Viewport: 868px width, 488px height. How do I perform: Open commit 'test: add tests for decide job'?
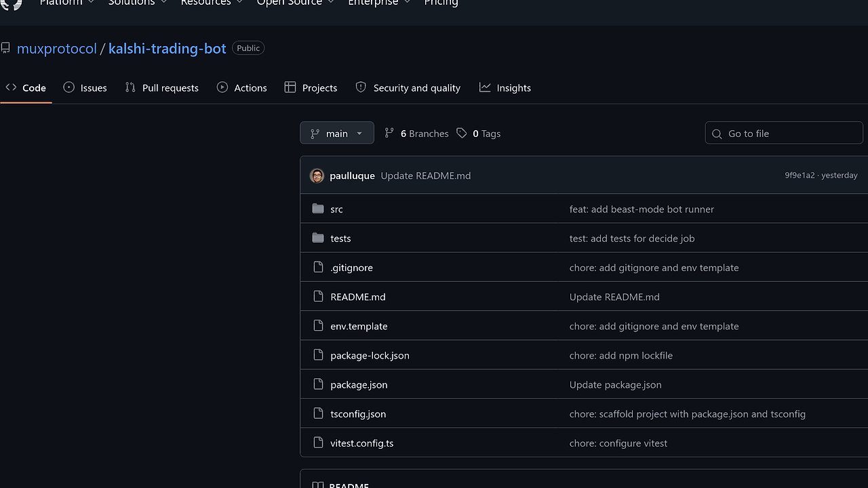tap(632, 239)
